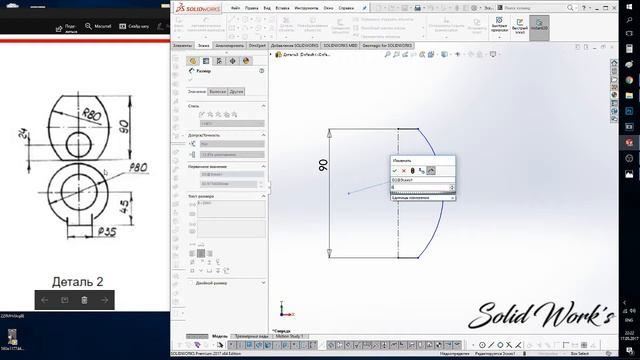Click the upper dimension text box
The width and height of the screenshot is (640, 360).
point(231,209)
